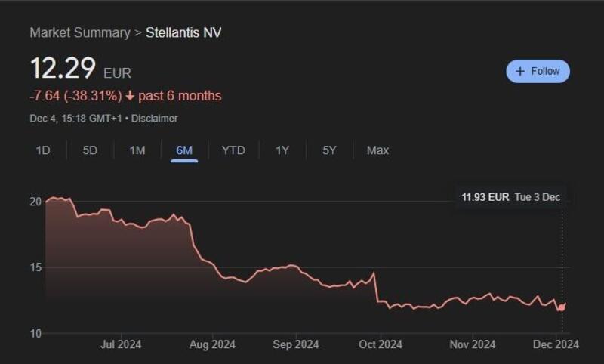Screen dimensions: 604x364
Task: Open the Disclaimer link
Action: pyautogui.click(x=155, y=119)
